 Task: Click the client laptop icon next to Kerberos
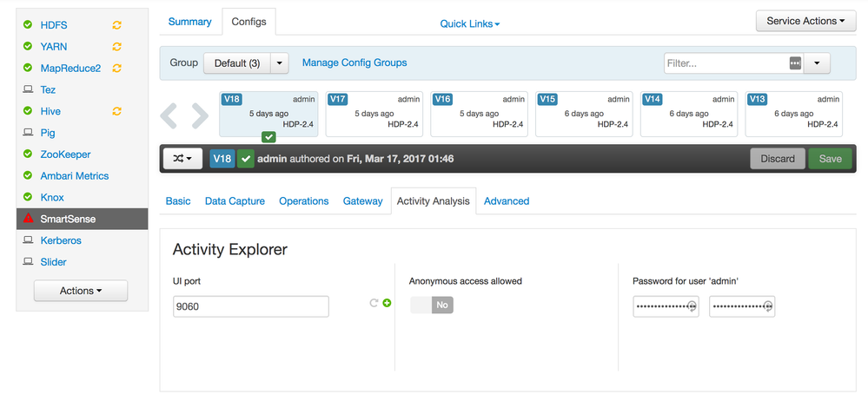[27, 240]
